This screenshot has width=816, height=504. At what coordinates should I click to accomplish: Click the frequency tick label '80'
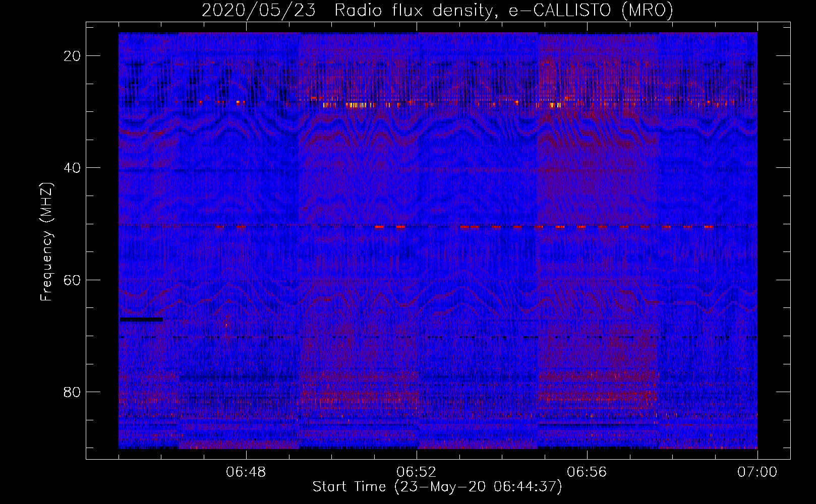(x=73, y=392)
